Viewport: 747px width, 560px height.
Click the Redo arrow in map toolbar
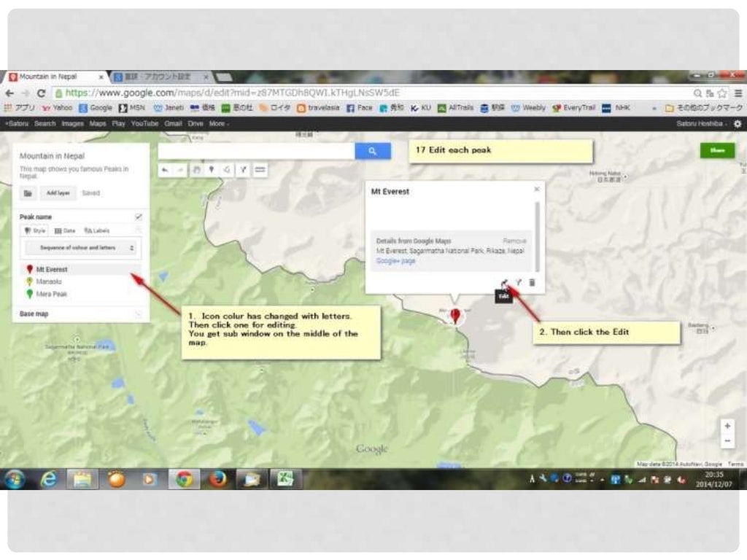180,169
